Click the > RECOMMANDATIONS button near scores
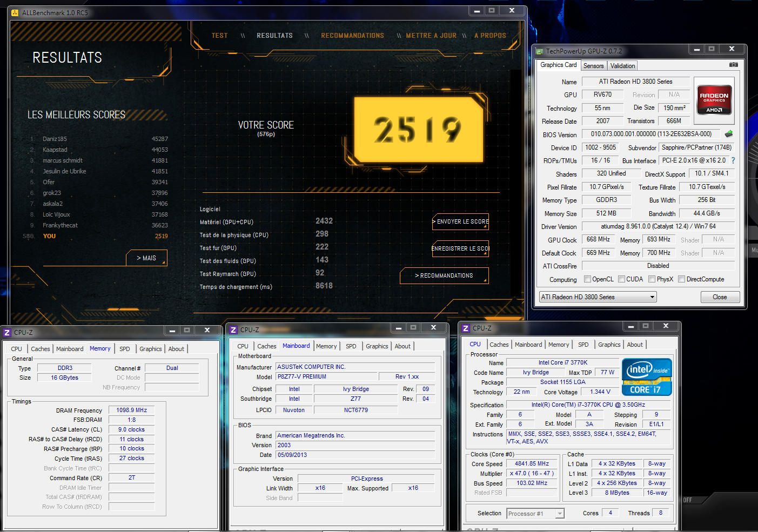The height and width of the screenshot is (532, 758). (444, 275)
